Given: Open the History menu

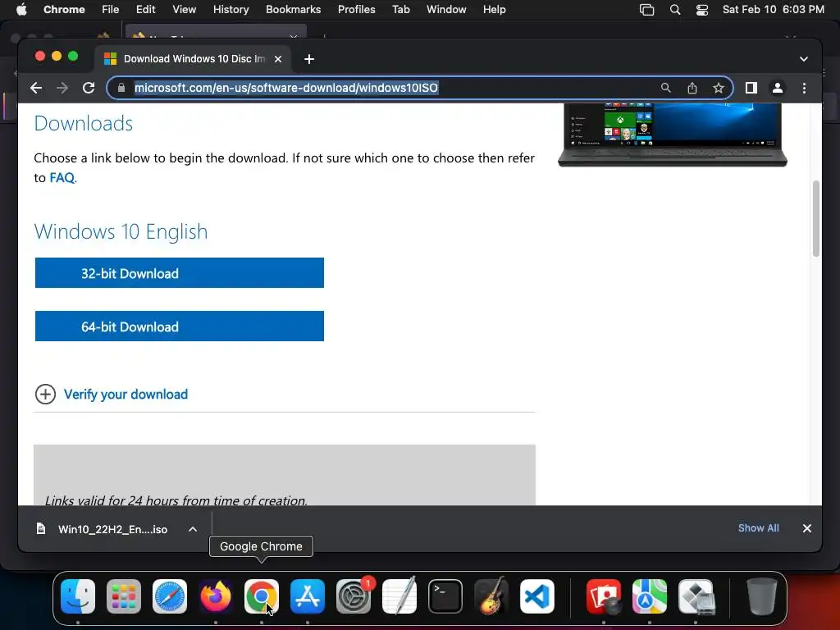Looking at the screenshot, I should (231, 10).
